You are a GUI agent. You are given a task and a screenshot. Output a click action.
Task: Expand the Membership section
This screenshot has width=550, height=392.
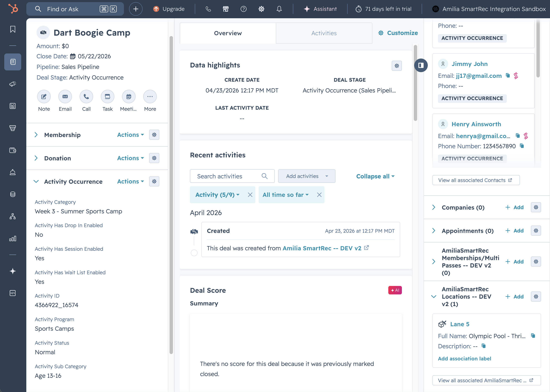click(x=36, y=135)
